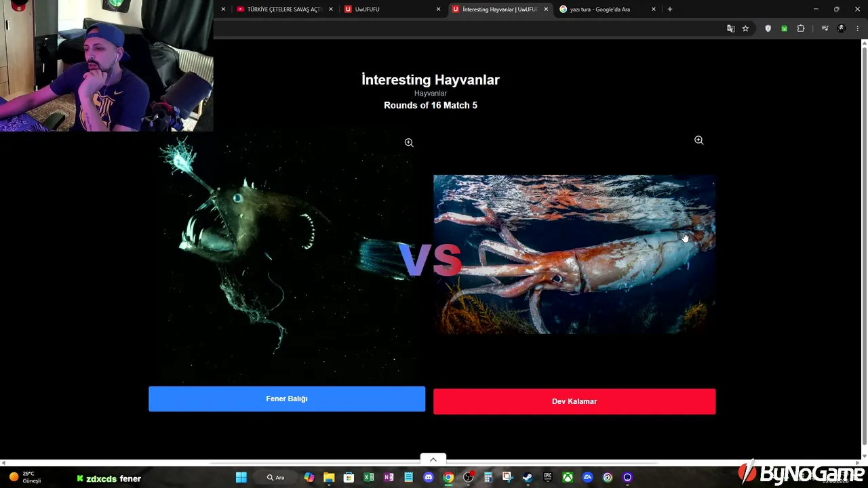This screenshot has width=868, height=488.
Task: Zoom in on the giant squid image
Action: [x=699, y=140]
